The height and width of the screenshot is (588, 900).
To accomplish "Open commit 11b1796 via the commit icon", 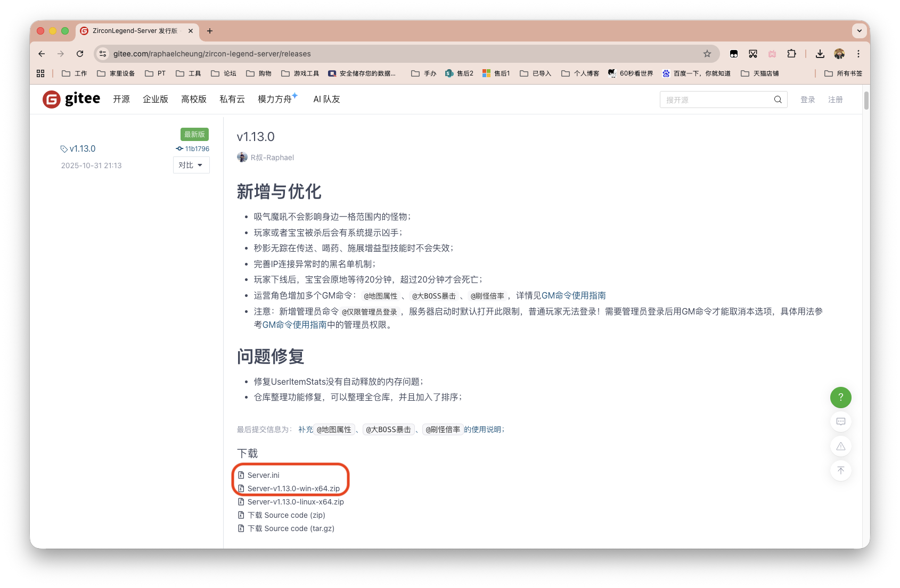I will pos(179,148).
